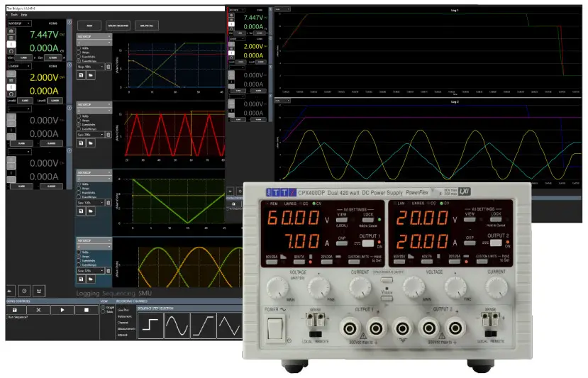The image size is (588, 378).
Task: Click the DELETE SELECTED button
Action: click(x=118, y=26)
